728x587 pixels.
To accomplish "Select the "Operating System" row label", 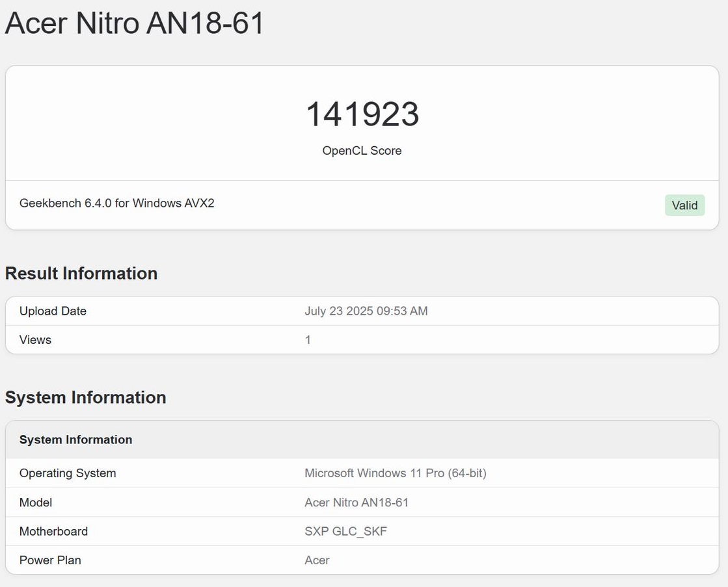I will click(68, 473).
